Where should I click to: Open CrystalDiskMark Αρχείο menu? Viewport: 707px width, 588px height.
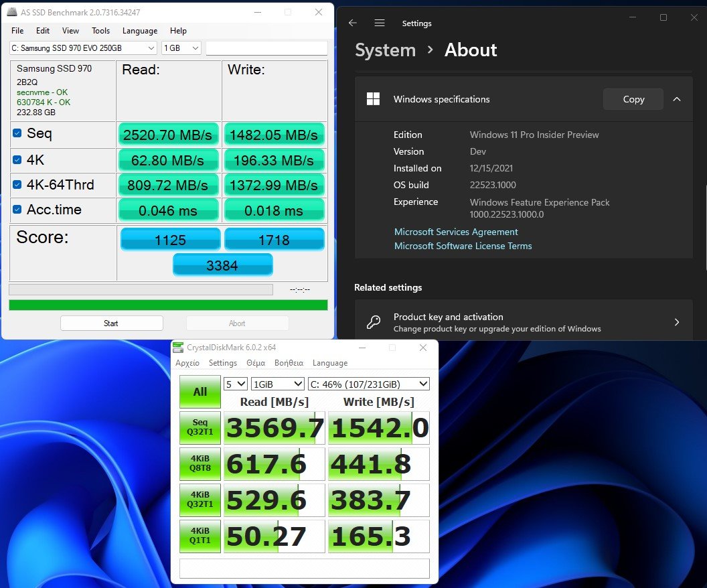187,363
